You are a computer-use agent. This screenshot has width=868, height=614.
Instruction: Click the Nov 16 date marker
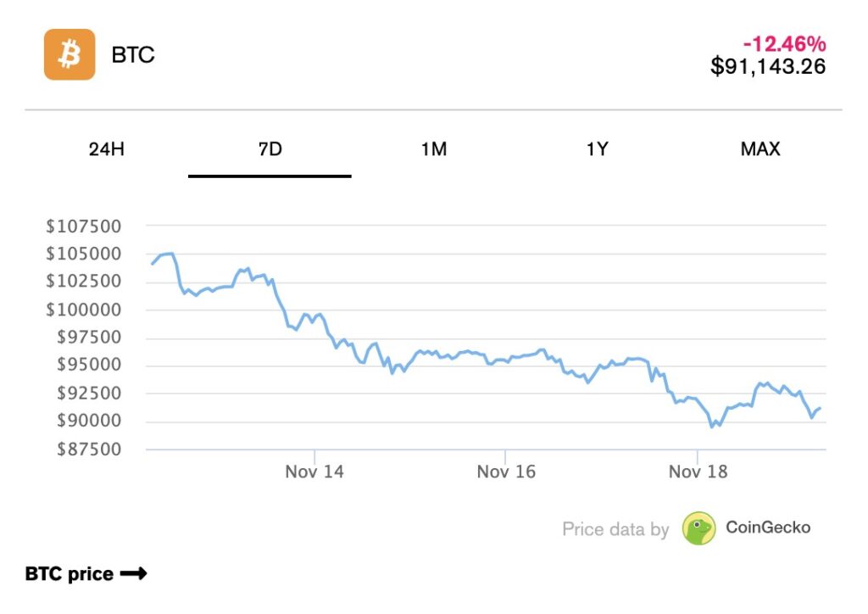[506, 472]
